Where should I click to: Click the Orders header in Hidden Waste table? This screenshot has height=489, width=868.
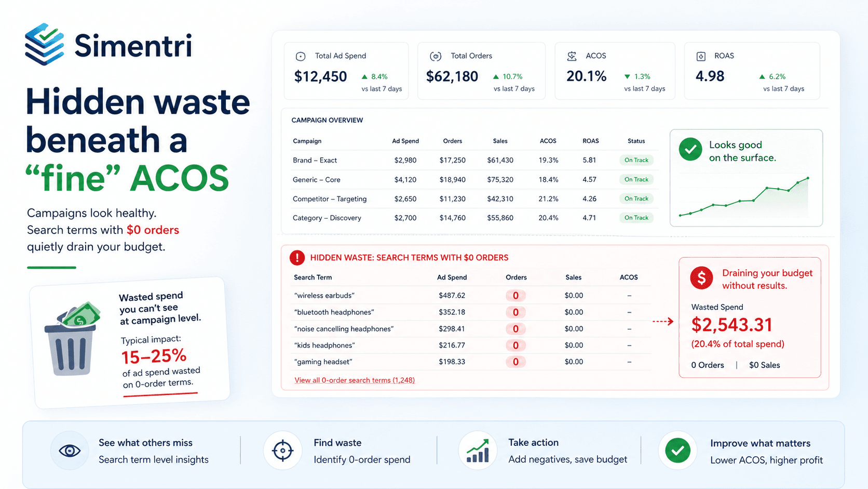coord(516,277)
